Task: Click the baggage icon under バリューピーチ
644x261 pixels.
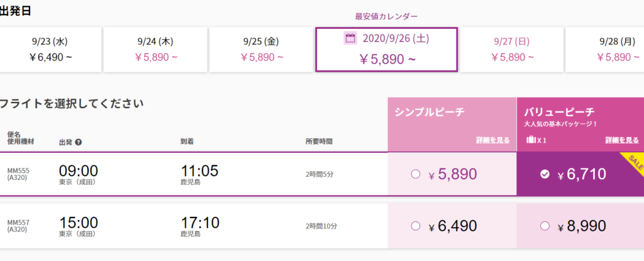Action: coord(532,140)
